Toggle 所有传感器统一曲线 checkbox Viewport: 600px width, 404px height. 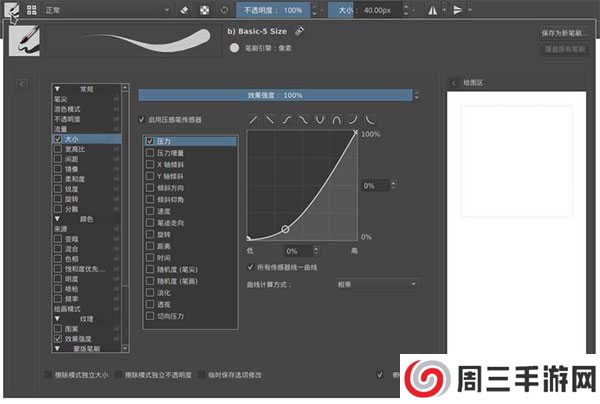250,267
